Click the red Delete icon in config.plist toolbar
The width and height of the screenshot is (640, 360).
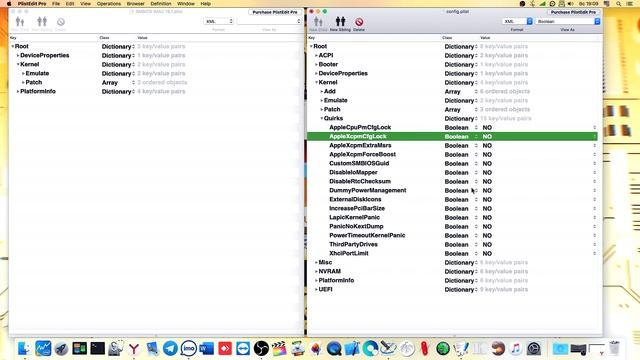pos(359,22)
